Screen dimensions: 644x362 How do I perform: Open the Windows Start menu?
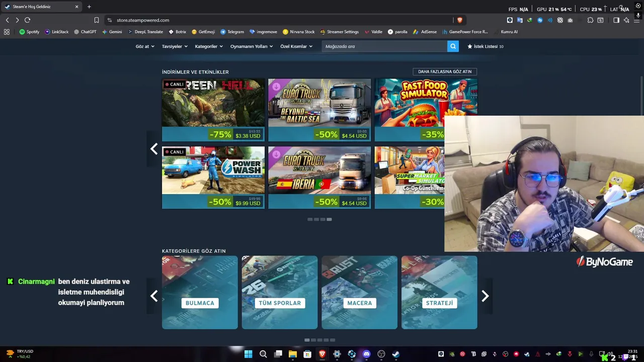pyautogui.click(x=248, y=354)
